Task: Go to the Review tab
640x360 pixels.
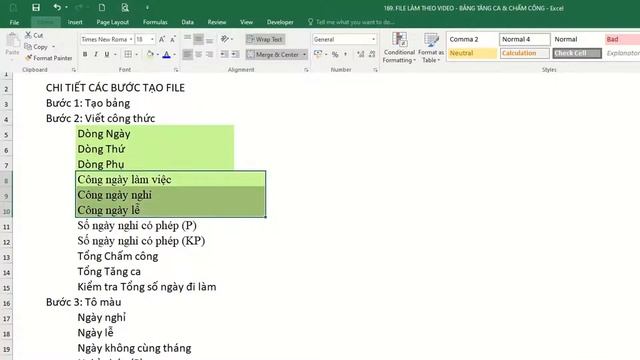Action: click(x=217, y=22)
